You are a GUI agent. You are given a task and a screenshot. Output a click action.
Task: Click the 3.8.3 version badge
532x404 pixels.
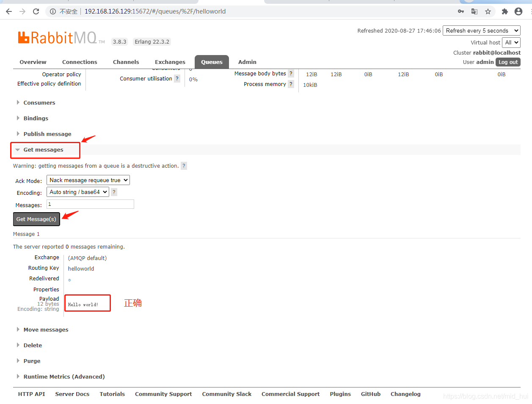119,42
